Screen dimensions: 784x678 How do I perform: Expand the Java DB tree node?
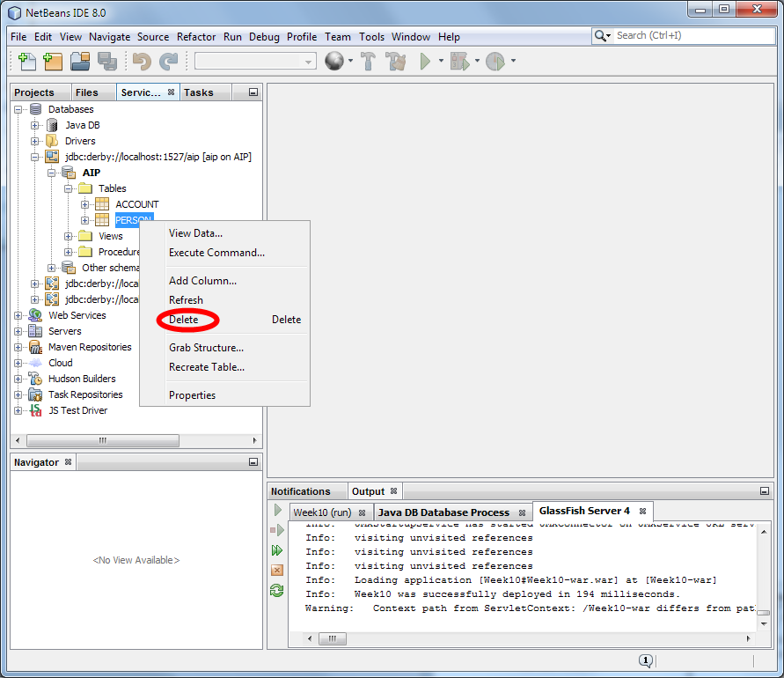35,125
